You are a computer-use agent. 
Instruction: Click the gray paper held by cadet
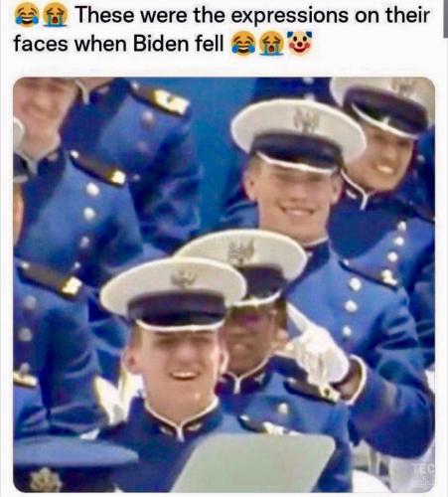point(254,463)
